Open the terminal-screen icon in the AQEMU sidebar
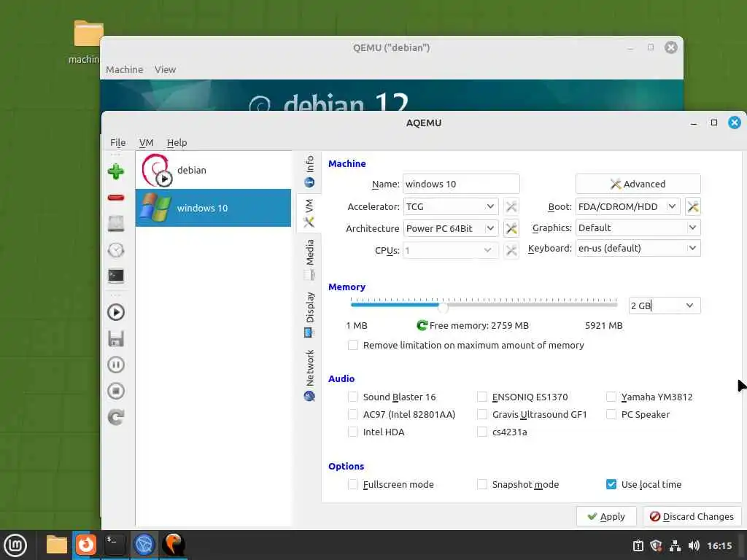 pos(116,276)
